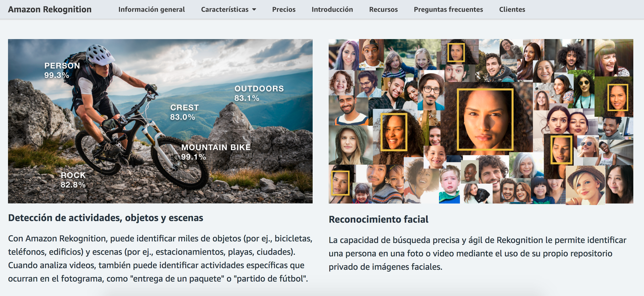The height and width of the screenshot is (296, 644).
Task: Open Información general menu item
Action: click(152, 9)
